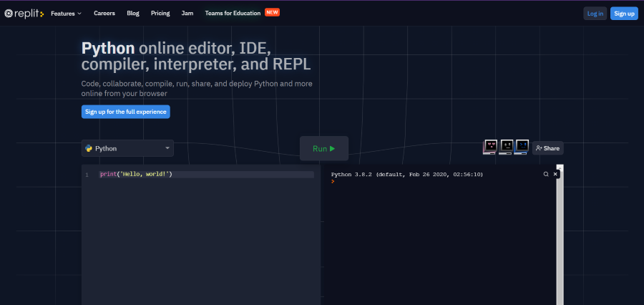Click the console vertical scrollbar

[560, 235]
